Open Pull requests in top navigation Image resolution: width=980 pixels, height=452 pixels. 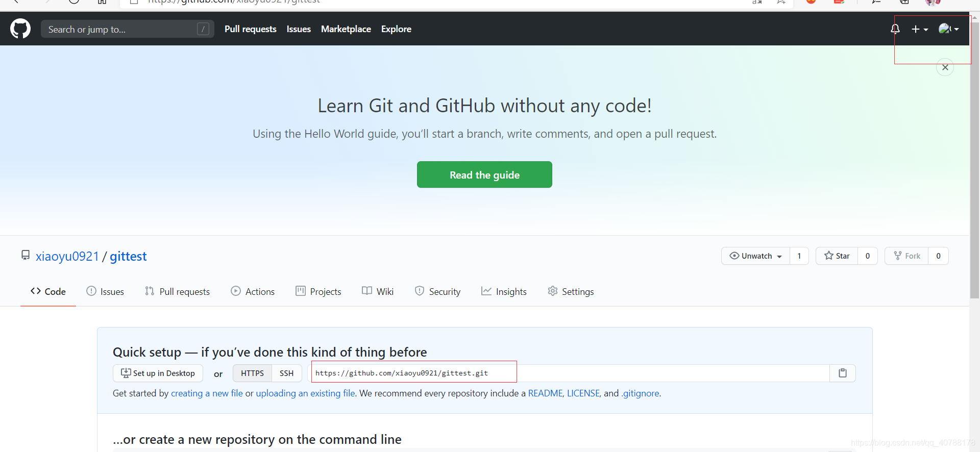[x=251, y=29]
